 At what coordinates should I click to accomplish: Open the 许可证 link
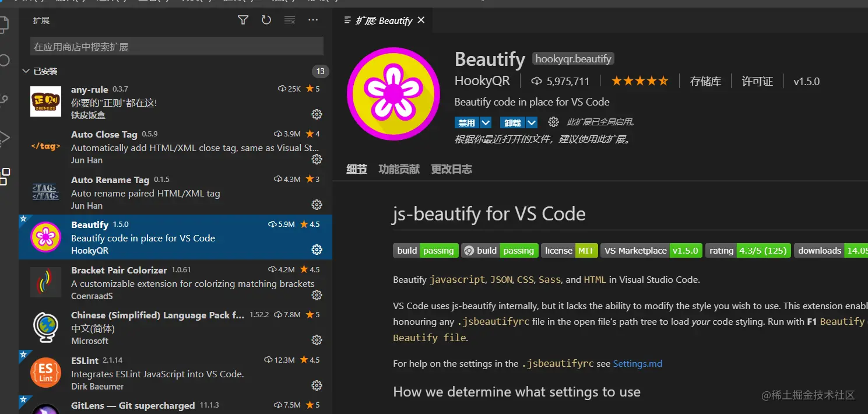pyautogui.click(x=757, y=82)
